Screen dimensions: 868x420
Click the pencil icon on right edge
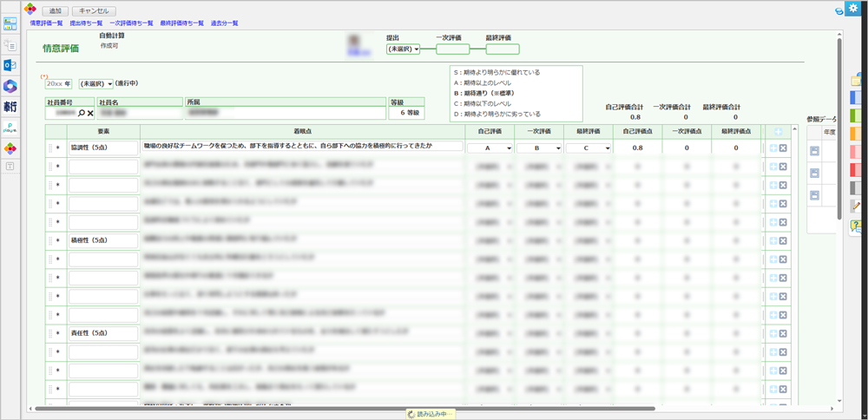tap(857, 206)
